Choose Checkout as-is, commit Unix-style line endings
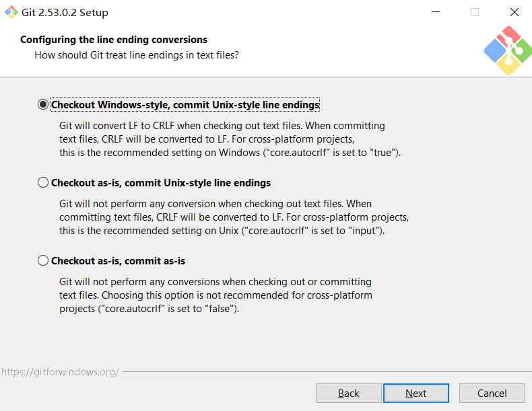Screen dimensions: 532x411 [x=44, y=182]
